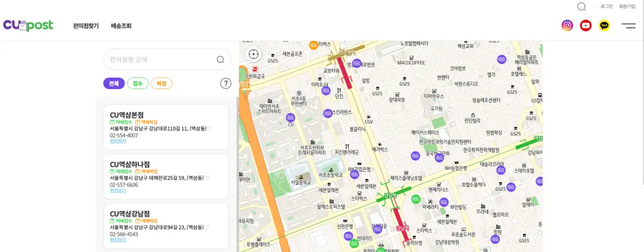The height and width of the screenshot is (252, 644).
Task: Click 위치보기 for CU역삼강남점
Action: pos(118,240)
